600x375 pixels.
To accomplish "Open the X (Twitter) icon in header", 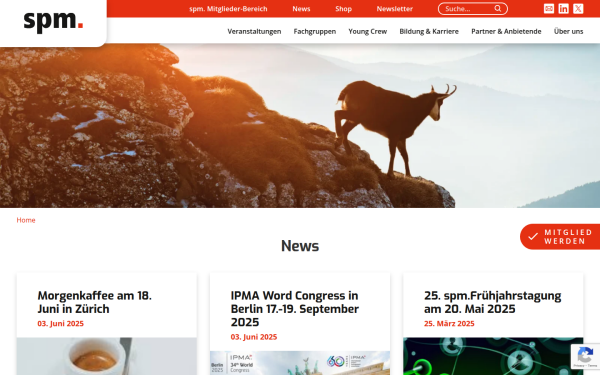I will (x=578, y=8).
